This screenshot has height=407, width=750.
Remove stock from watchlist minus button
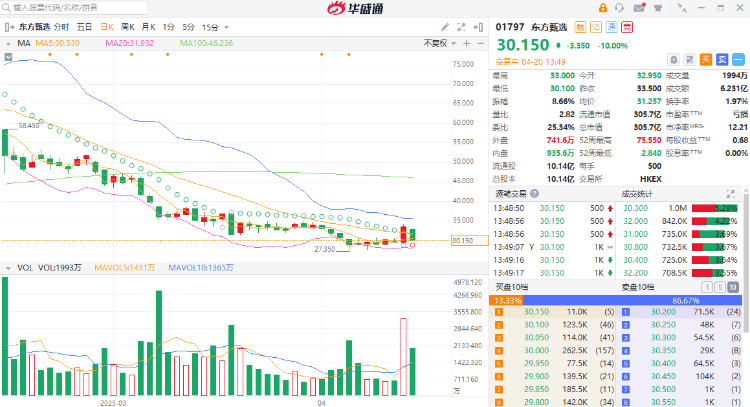pyautogui.click(x=739, y=60)
